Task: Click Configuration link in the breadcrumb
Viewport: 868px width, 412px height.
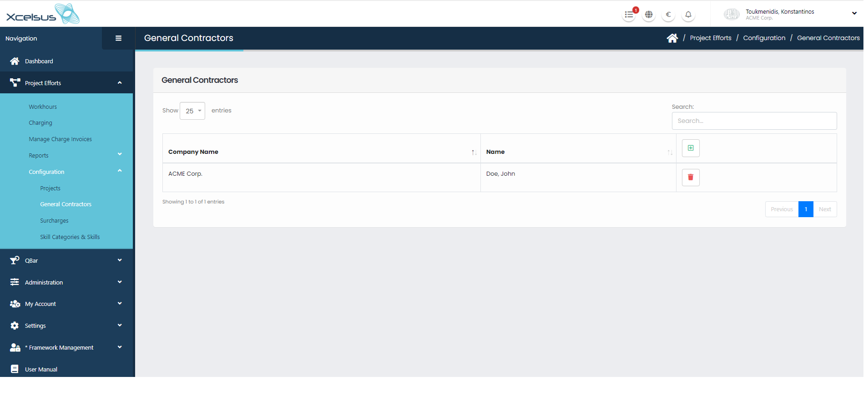Action: 764,38
